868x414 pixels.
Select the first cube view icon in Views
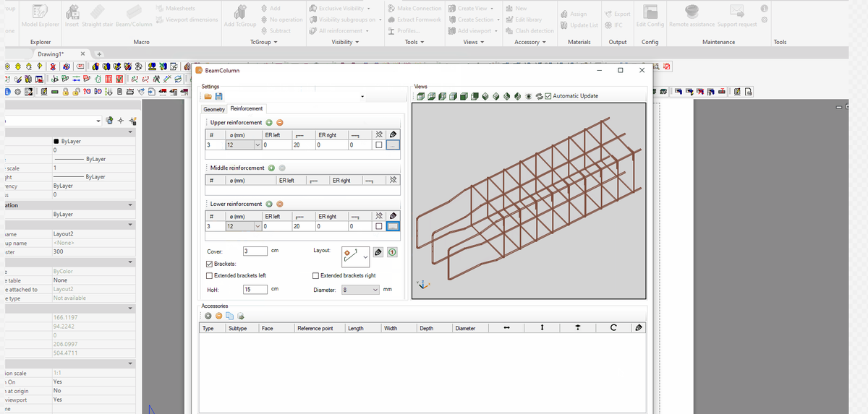[420, 96]
